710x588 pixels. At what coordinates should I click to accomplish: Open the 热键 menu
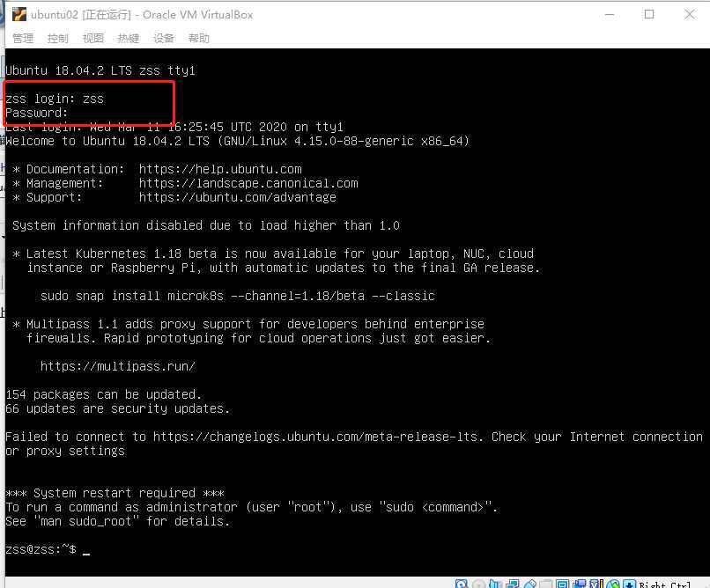tap(128, 39)
